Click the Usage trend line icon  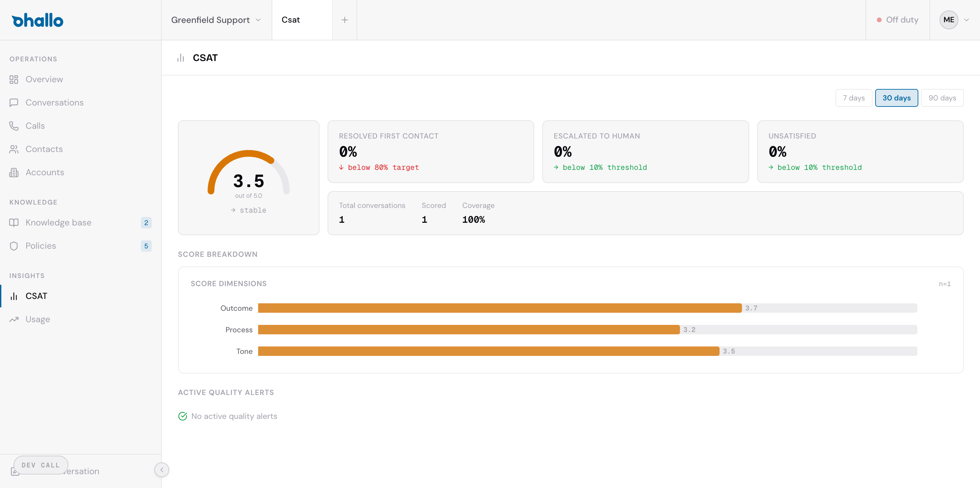coord(14,319)
